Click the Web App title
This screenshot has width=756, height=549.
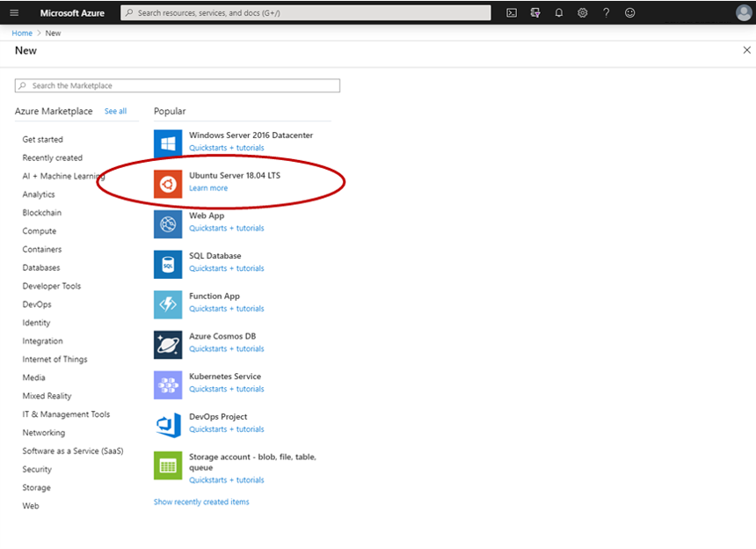click(207, 216)
